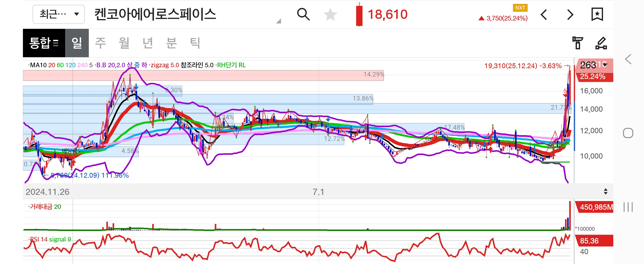Select the 분 minute chart tab
The height and width of the screenshot is (264, 644).
(x=171, y=43)
